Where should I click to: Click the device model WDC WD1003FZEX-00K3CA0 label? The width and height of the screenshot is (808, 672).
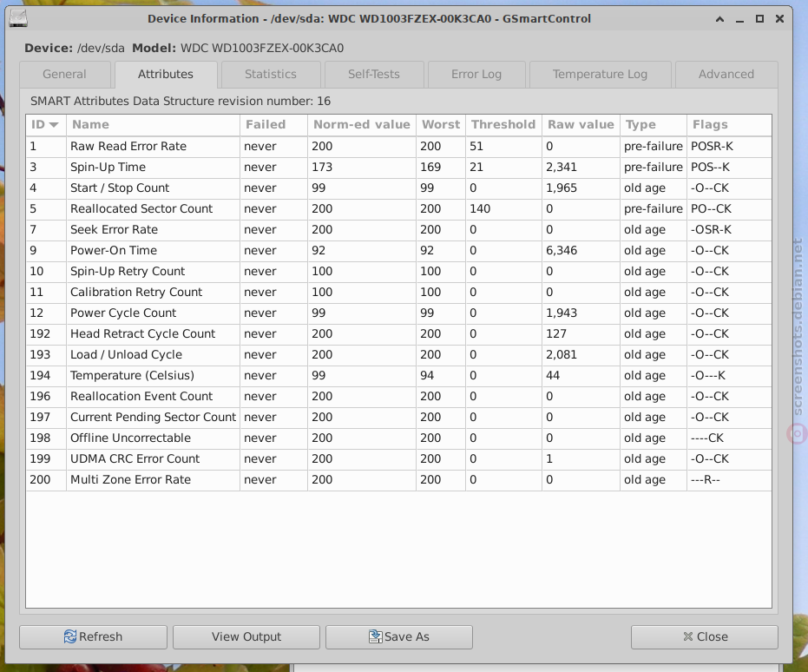[x=262, y=49]
